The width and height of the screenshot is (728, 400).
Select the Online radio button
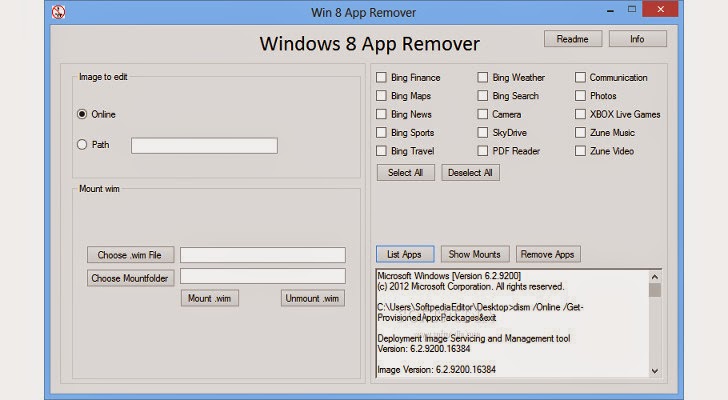click(x=82, y=114)
